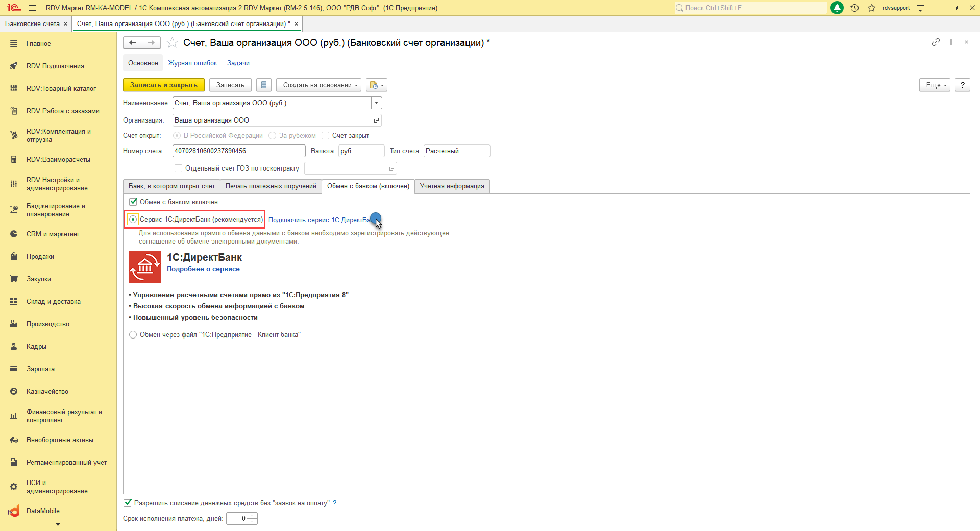Expand the Создать на основании dropdown
Image resolution: width=980 pixels, height=531 pixels.
(318, 85)
